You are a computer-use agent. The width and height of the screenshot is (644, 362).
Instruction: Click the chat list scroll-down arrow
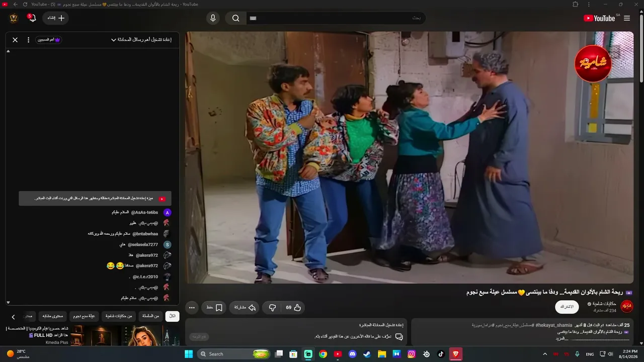(8, 303)
